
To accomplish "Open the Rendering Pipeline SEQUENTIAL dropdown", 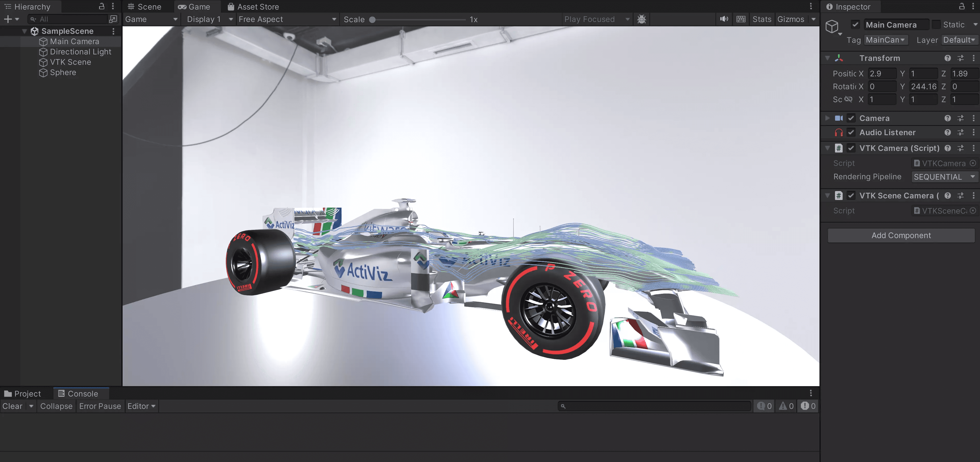I will pos(944,177).
